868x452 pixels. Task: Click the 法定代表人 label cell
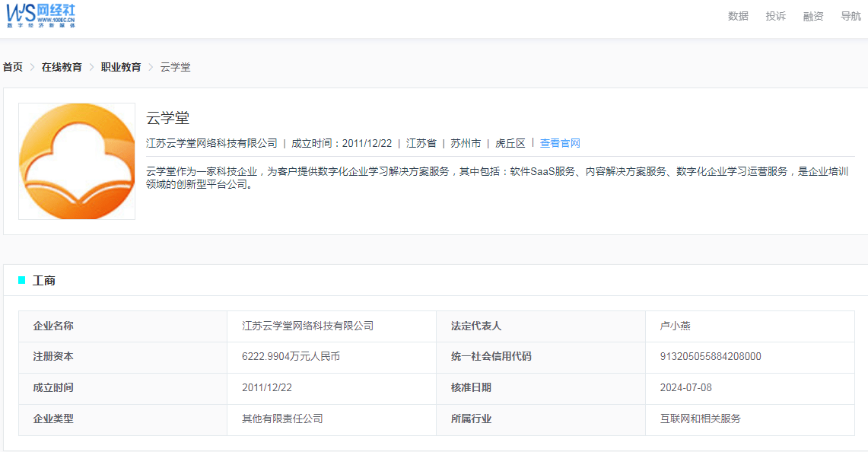pos(541,326)
